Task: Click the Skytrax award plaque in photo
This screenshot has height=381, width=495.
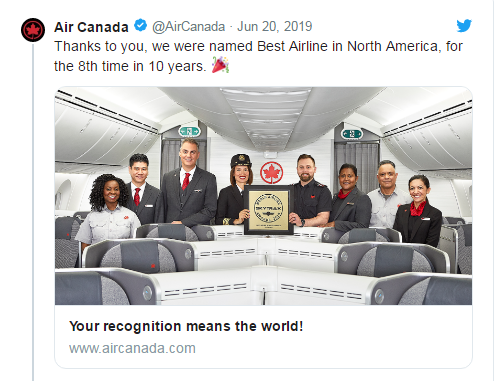Action: 269,209
